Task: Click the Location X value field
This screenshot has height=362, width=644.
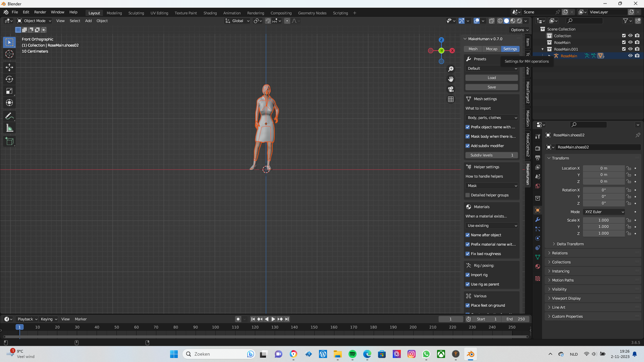Action: point(603,168)
